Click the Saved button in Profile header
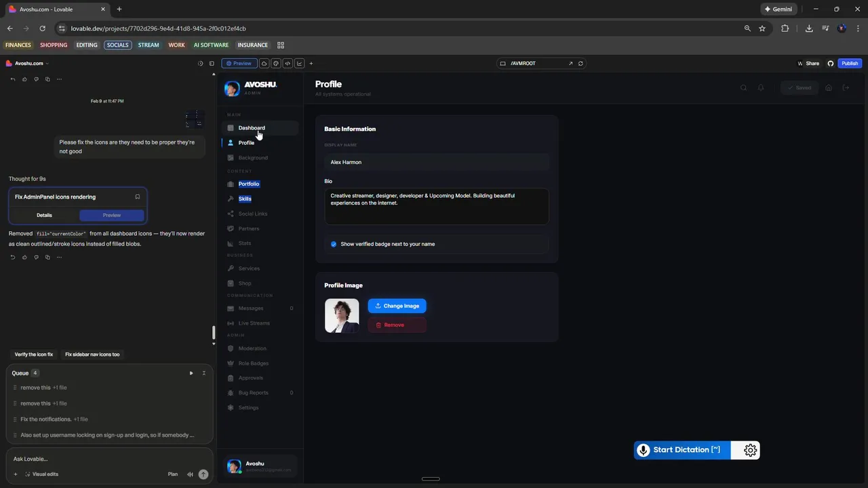This screenshot has width=868, height=488. [x=799, y=87]
